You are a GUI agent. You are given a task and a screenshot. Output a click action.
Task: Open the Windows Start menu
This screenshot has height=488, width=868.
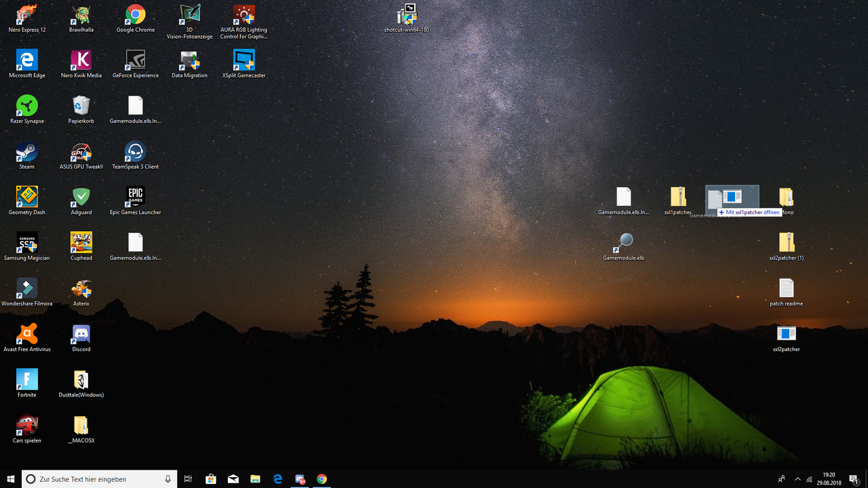point(11,479)
